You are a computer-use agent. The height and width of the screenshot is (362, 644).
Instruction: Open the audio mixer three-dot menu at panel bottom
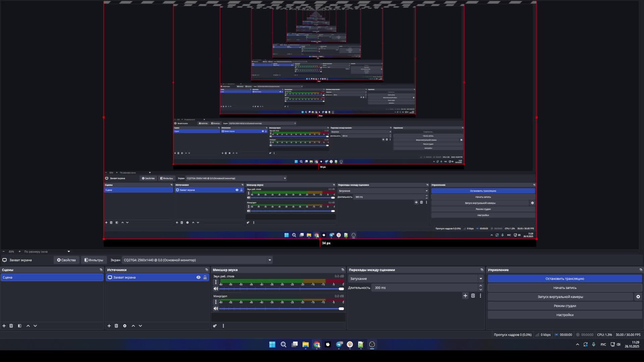[x=223, y=326]
